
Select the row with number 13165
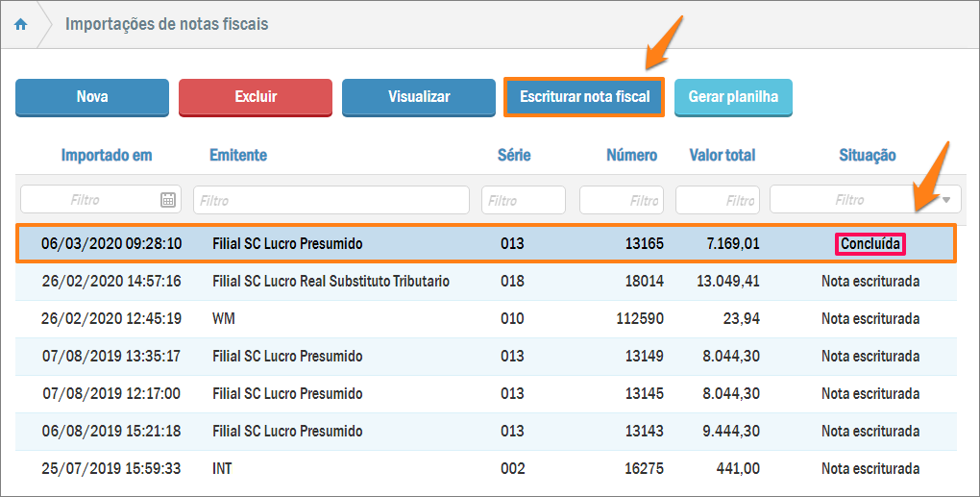coord(486,244)
